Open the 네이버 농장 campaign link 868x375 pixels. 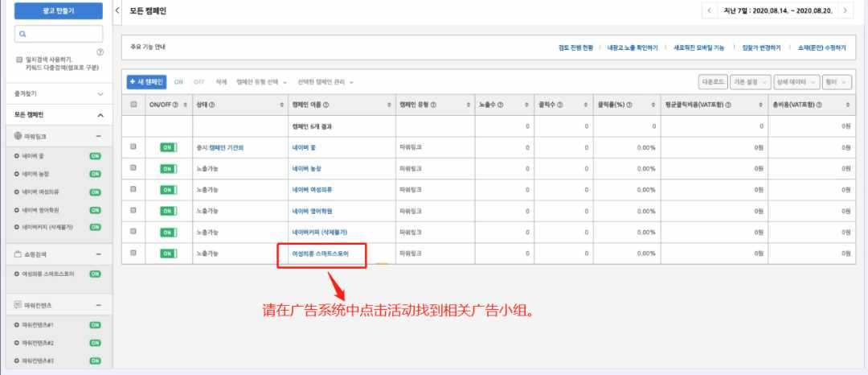(306, 168)
